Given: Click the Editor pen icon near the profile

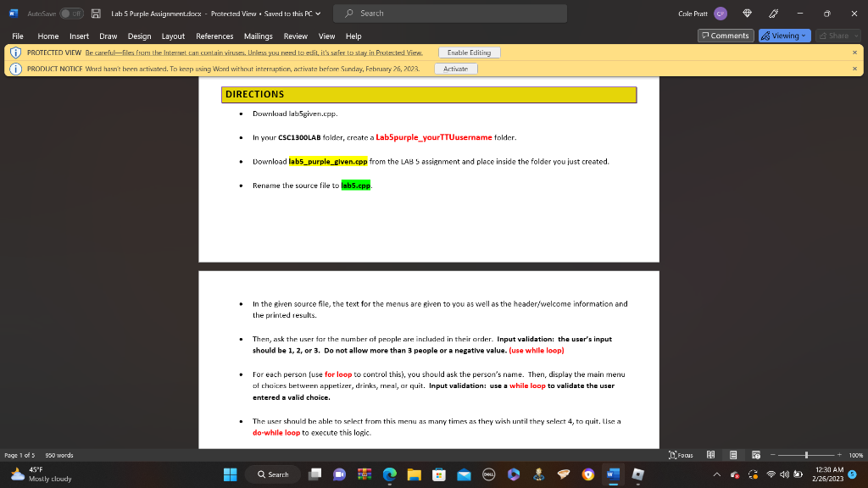Looking at the screenshot, I should (774, 14).
